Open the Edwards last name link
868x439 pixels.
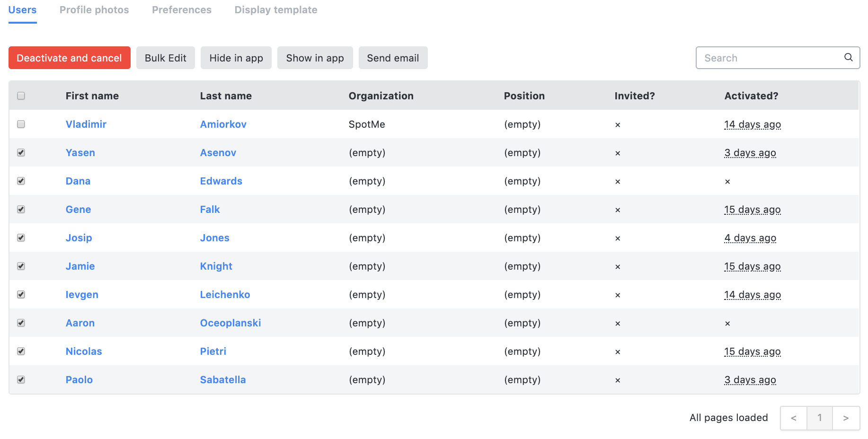[221, 181]
